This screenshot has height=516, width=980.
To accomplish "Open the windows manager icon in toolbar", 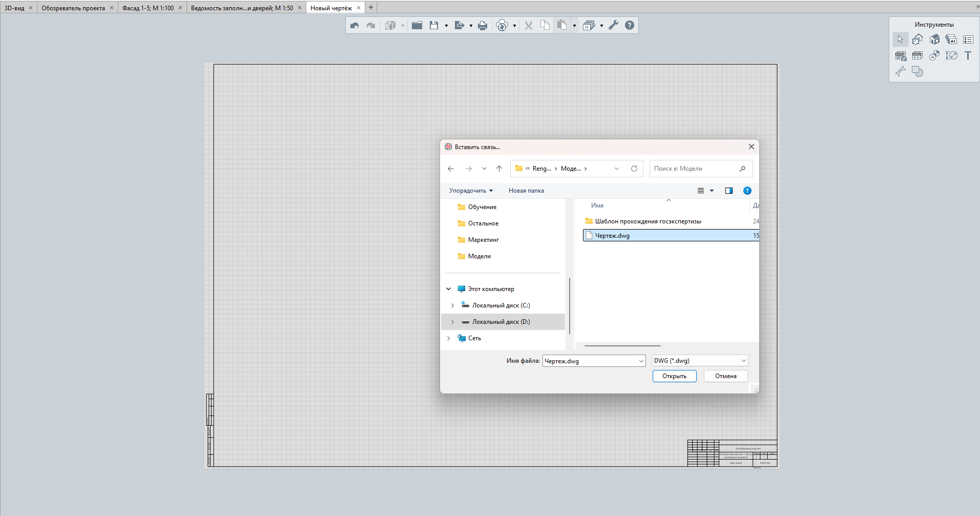I will pos(589,25).
